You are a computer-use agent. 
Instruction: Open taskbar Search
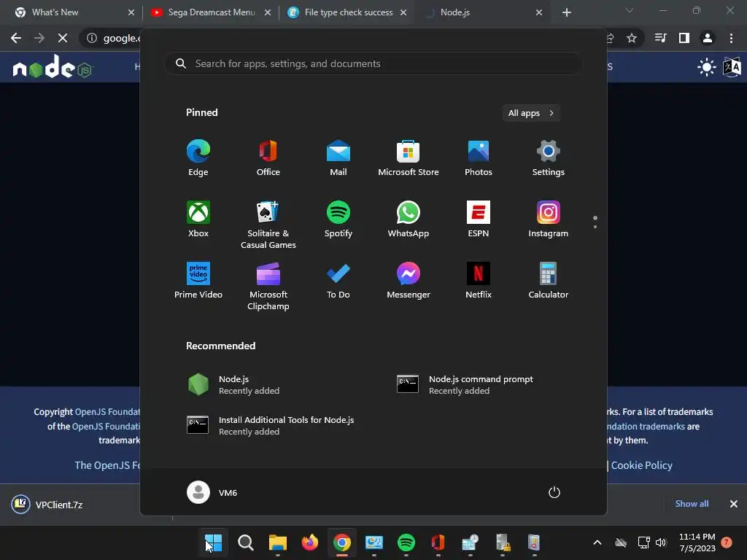pos(245,542)
